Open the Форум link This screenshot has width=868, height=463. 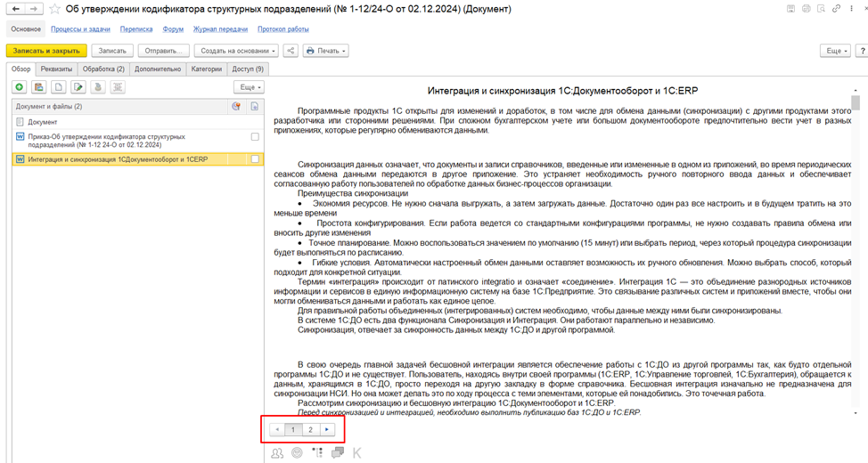tap(173, 28)
